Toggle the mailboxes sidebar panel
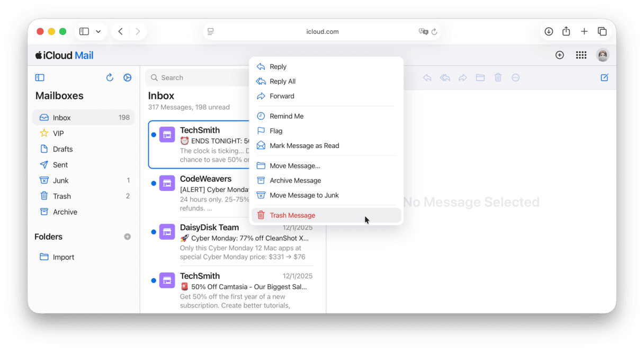Viewport: 644px width, 350px height. click(40, 77)
